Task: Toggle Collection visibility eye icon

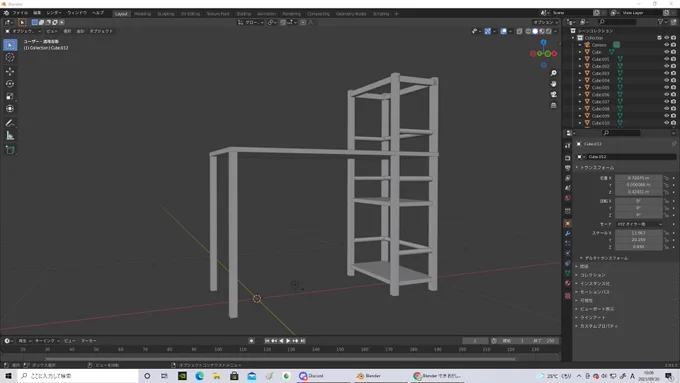Action: coord(667,38)
